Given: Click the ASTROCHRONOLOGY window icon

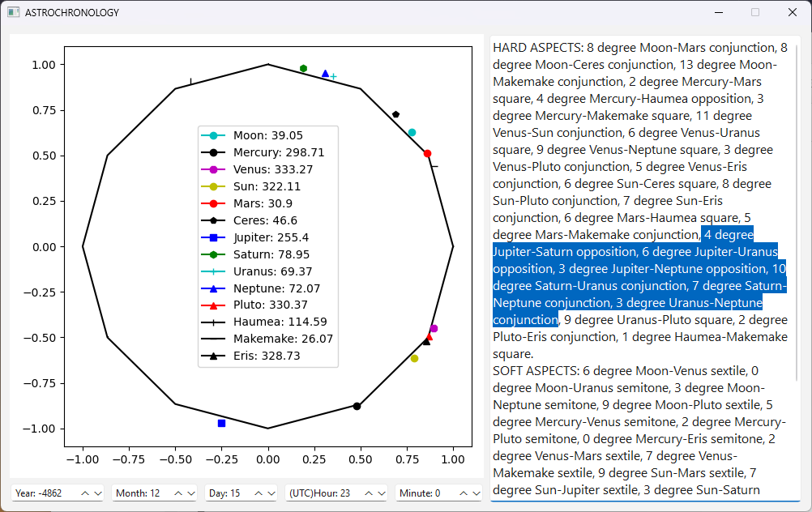Looking at the screenshot, I should pyautogui.click(x=14, y=12).
